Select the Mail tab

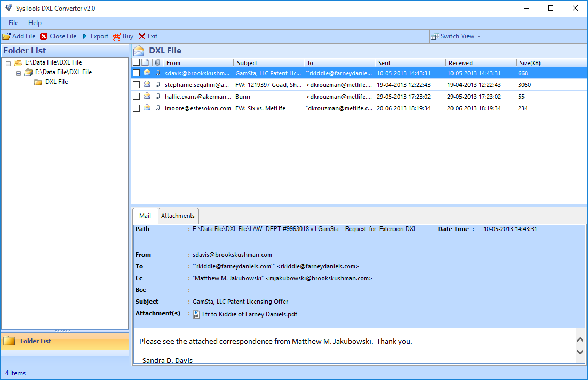pyautogui.click(x=145, y=216)
